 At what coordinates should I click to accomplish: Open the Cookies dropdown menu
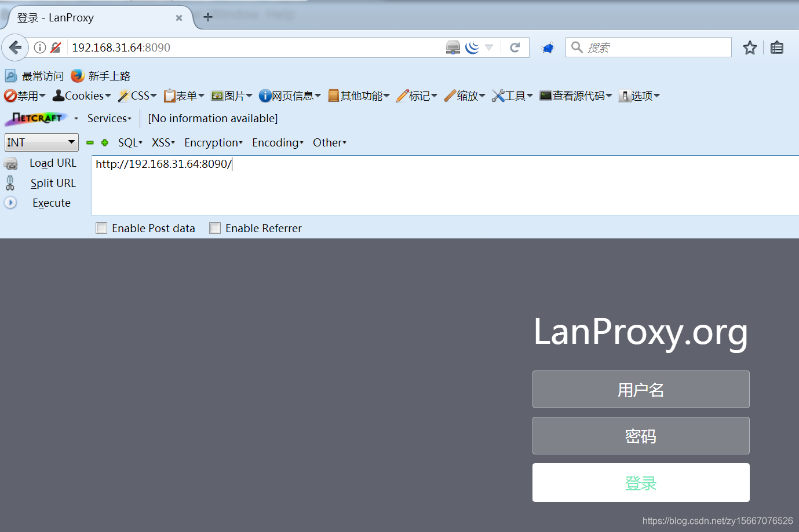[82, 96]
